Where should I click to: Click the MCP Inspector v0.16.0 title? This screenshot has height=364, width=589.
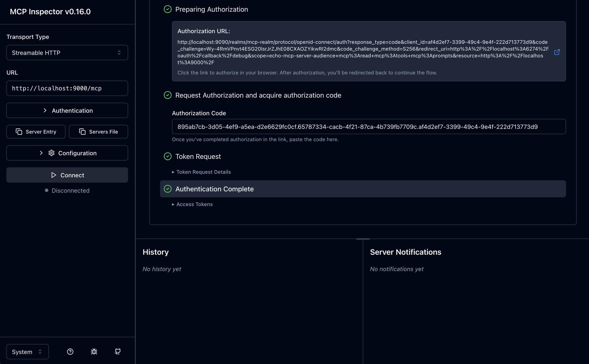coord(50,11)
